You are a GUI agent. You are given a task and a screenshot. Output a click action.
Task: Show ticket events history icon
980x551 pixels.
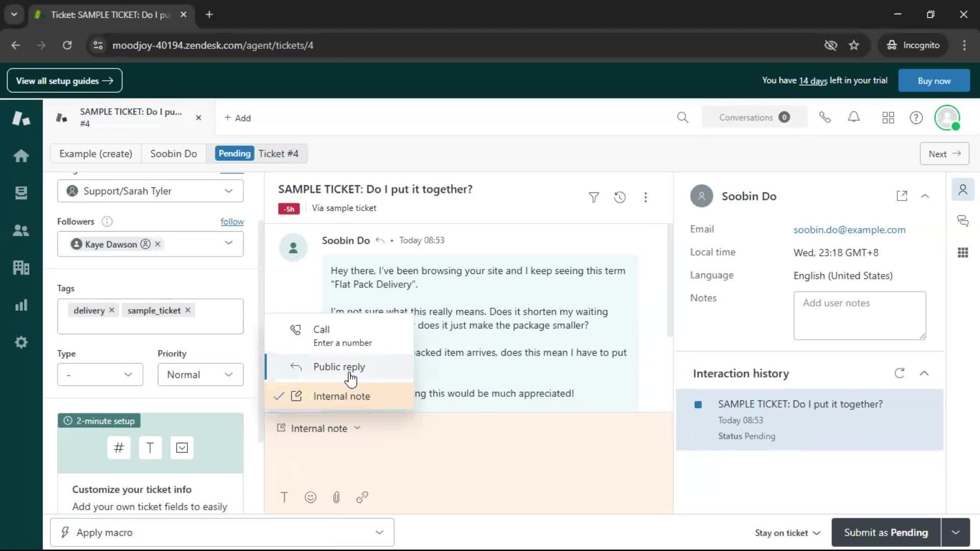pos(620,197)
